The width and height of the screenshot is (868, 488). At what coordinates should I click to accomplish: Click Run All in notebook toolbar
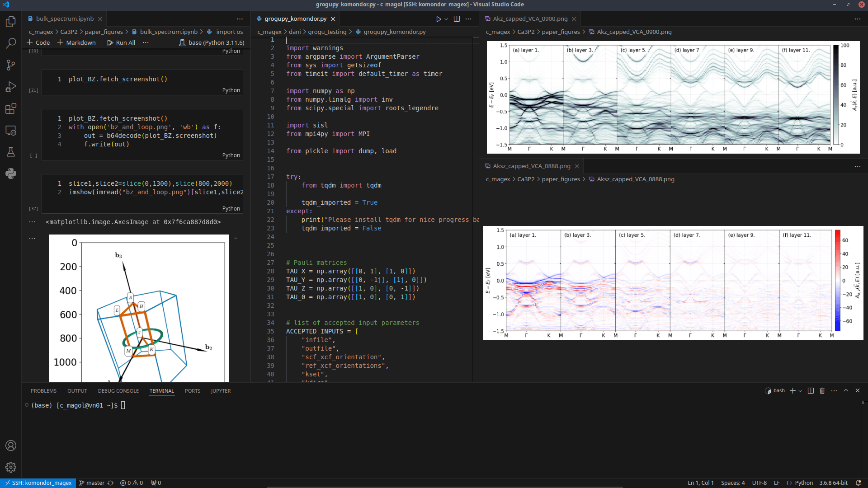click(x=121, y=42)
